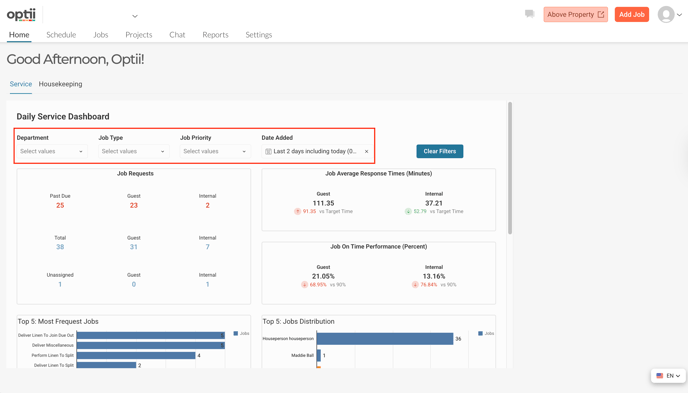The height and width of the screenshot is (393, 688).
Task: Expand the Department filter dropdown
Action: 51,151
